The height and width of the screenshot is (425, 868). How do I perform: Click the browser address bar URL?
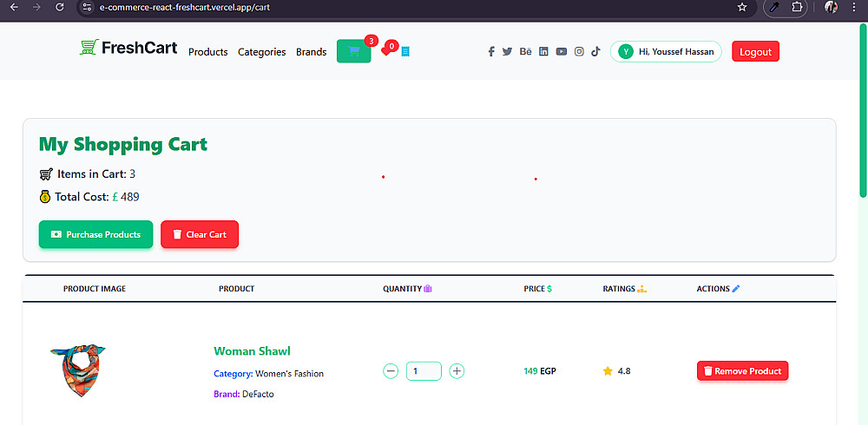click(x=184, y=8)
